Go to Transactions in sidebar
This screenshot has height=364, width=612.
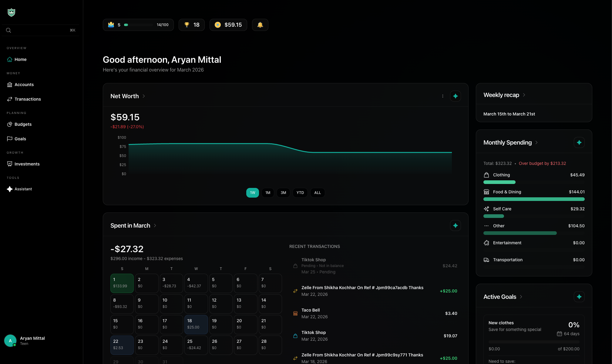click(28, 99)
